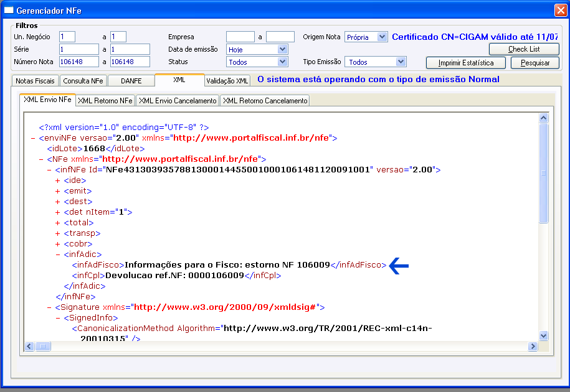Expand the cobr XML node
This screenshot has height=392, width=570.
(57, 244)
